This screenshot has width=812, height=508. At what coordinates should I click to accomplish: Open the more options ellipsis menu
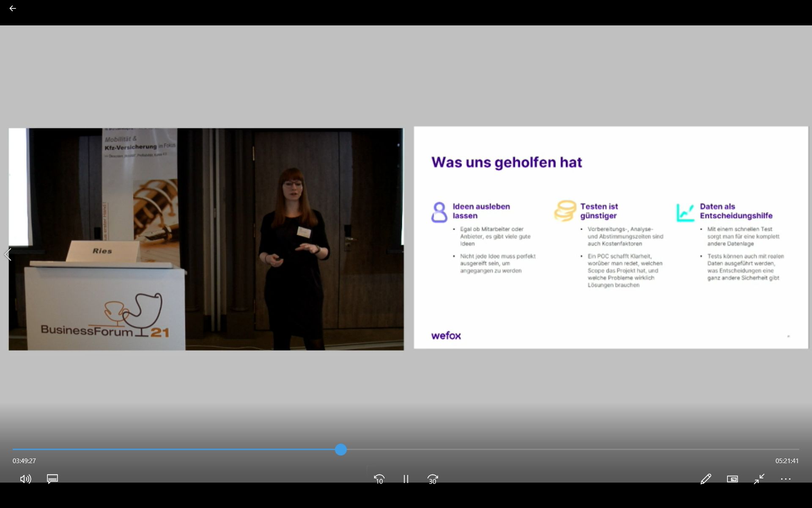point(785,479)
